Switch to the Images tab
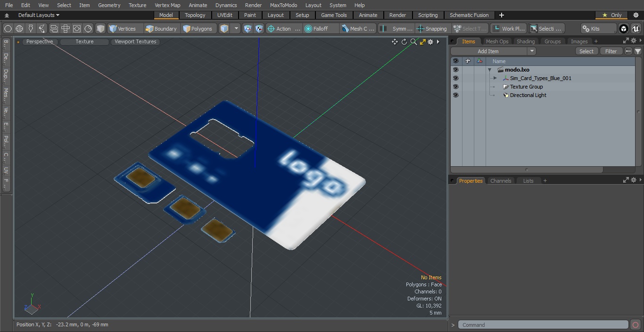This screenshot has height=332, width=644. click(x=579, y=41)
